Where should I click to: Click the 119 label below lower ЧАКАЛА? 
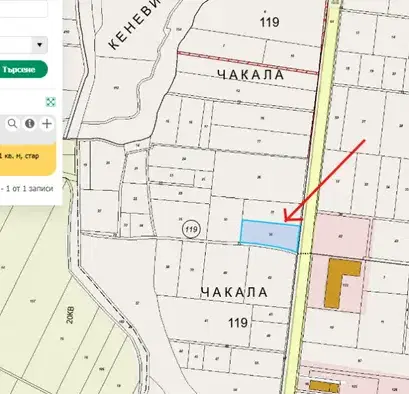click(238, 323)
